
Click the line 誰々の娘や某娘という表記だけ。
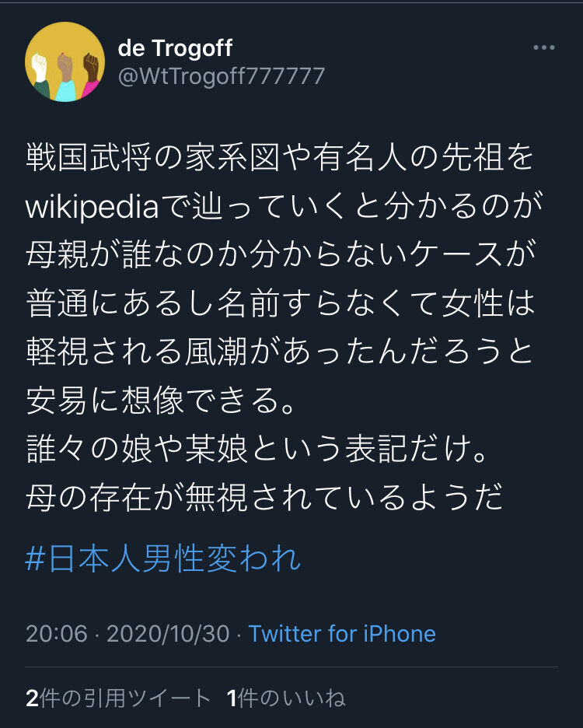coord(257,449)
